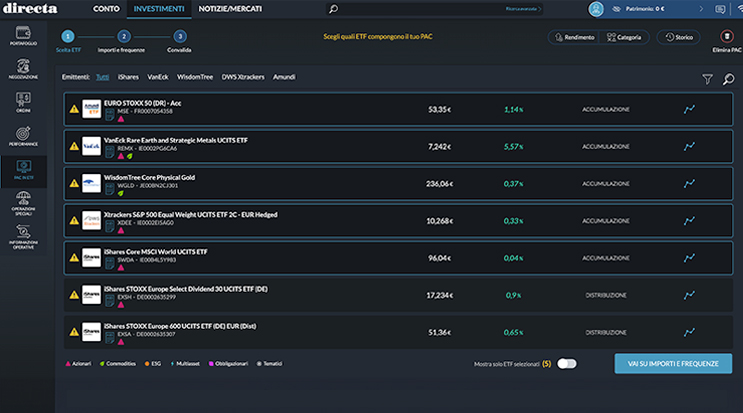Open the Ordini sidebar section
743x413 pixels.
tap(23, 102)
